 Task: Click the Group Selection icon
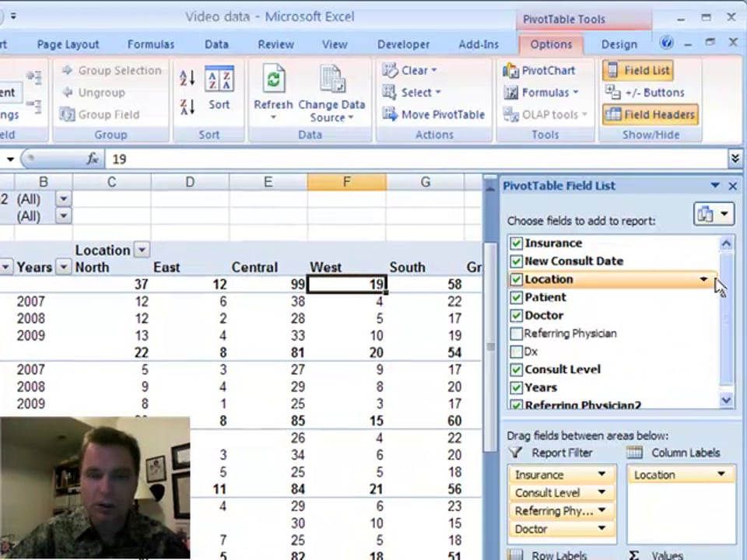point(67,71)
